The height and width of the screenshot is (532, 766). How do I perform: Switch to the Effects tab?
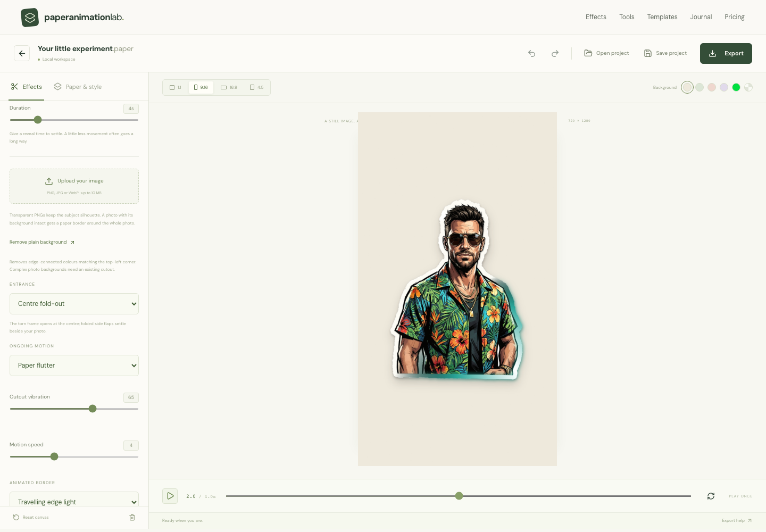point(27,87)
